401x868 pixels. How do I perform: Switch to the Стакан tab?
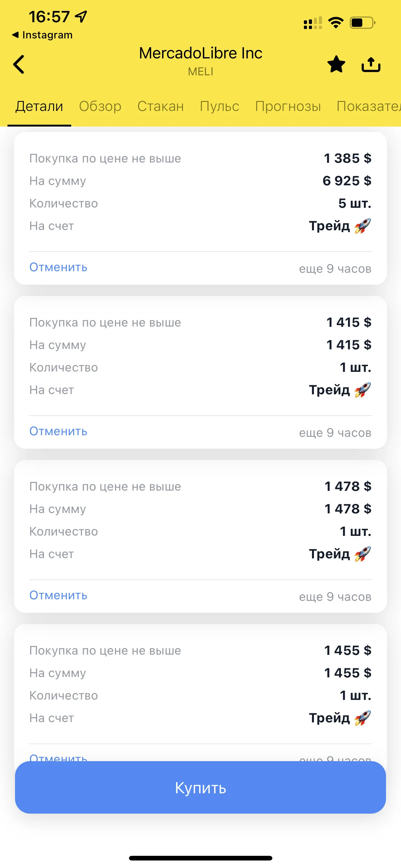(161, 106)
